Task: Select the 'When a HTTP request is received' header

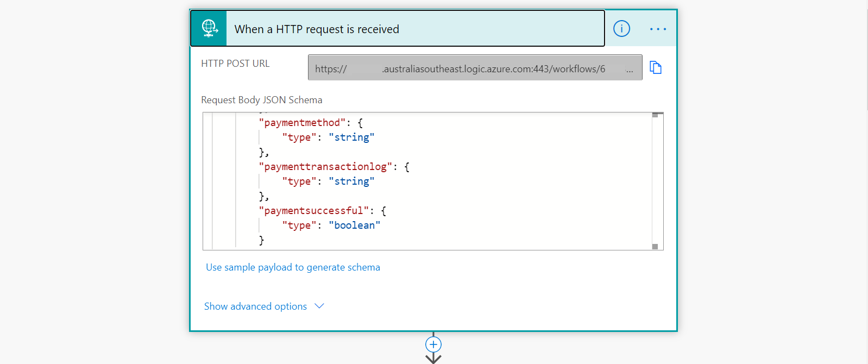Action: coord(317,29)
